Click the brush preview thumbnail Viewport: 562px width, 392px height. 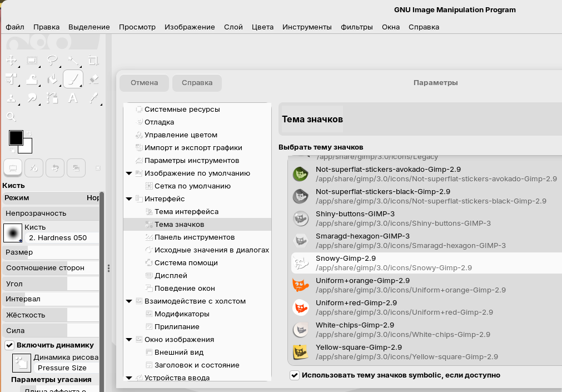pos(13,233)
